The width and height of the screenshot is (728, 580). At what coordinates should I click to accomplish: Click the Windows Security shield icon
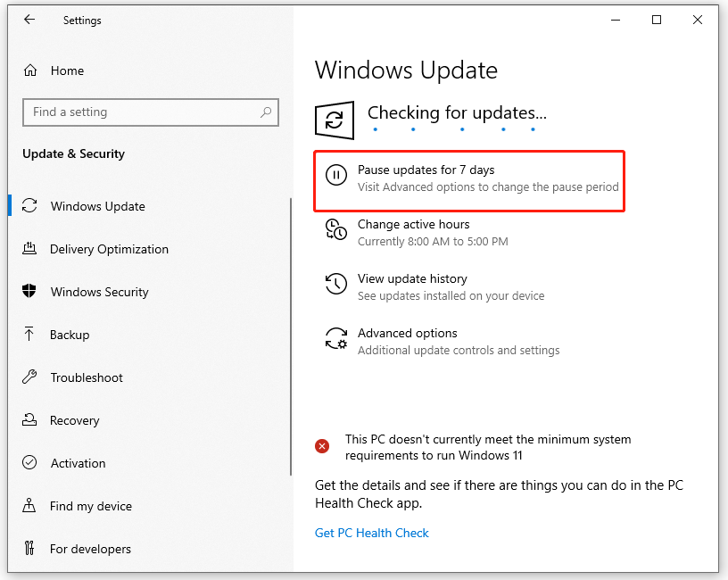click(31, 292)
